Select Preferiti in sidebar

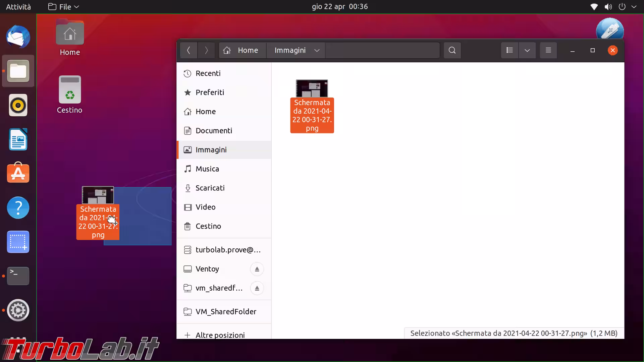(210, 93)
